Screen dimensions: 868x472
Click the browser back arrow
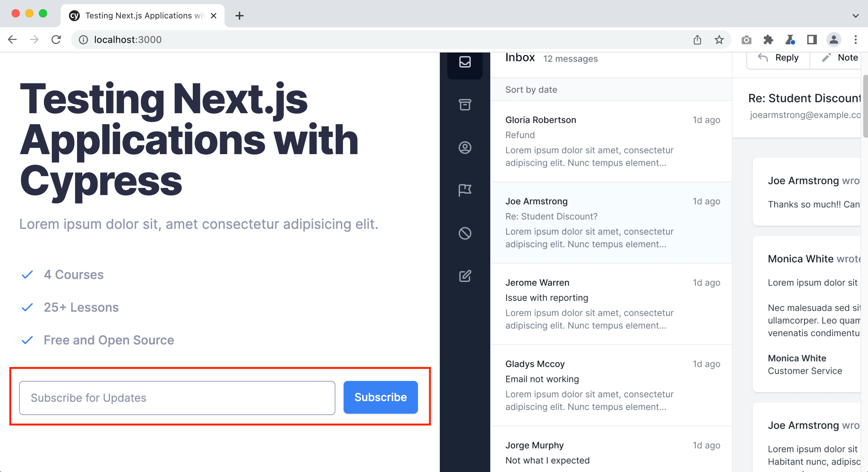[x=12, y=39]
